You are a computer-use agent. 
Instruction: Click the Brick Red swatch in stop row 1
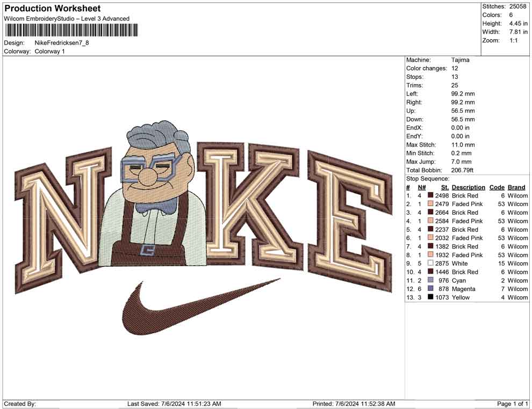point(430,195)
